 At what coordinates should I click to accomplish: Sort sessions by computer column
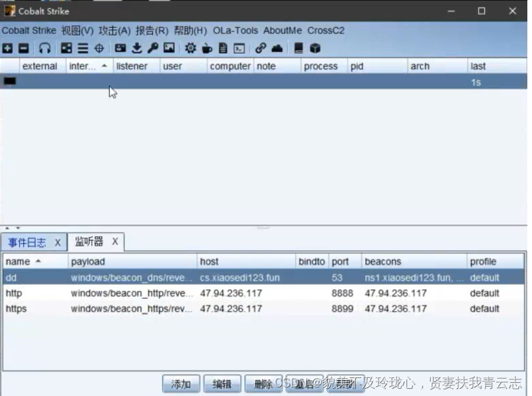230,66
